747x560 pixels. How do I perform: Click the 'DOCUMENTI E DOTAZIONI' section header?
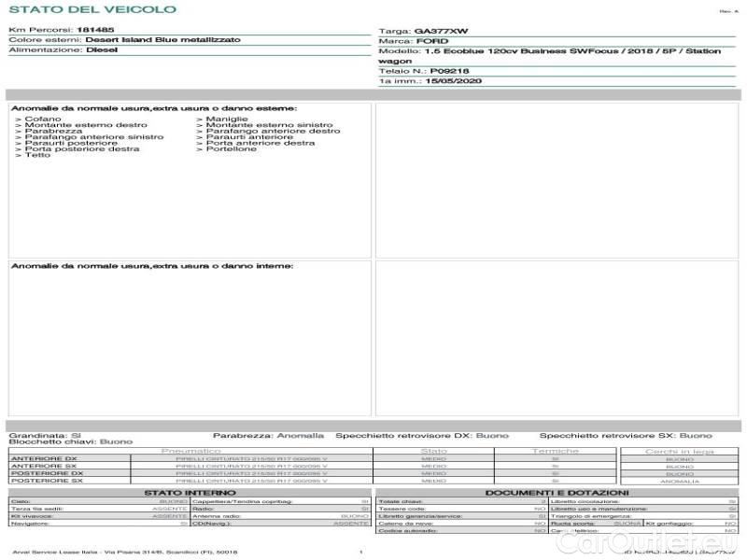click(x=557, y=493)
